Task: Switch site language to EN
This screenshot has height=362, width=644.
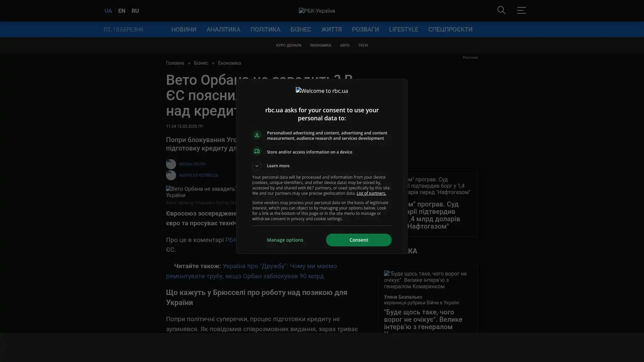Action: point(121,11)
